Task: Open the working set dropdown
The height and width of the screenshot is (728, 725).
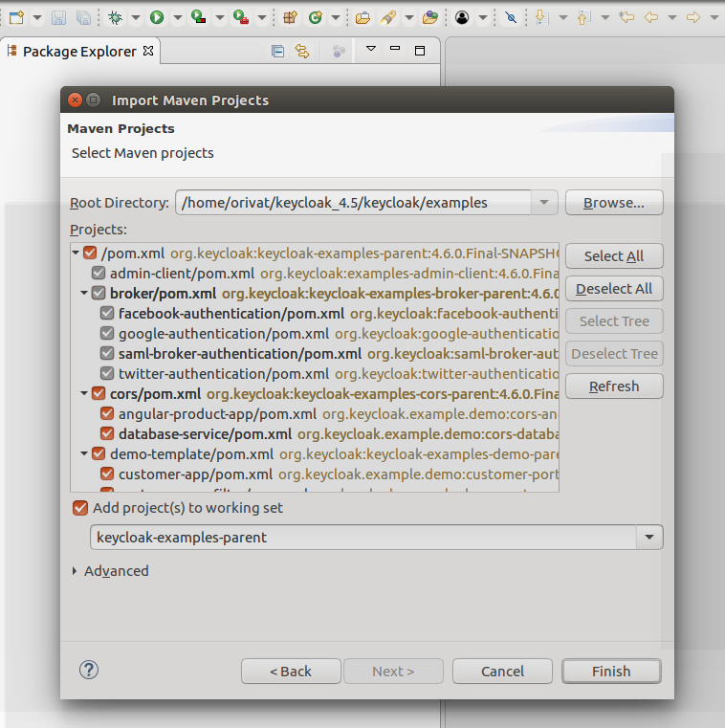Action: [x=650, y=538]
